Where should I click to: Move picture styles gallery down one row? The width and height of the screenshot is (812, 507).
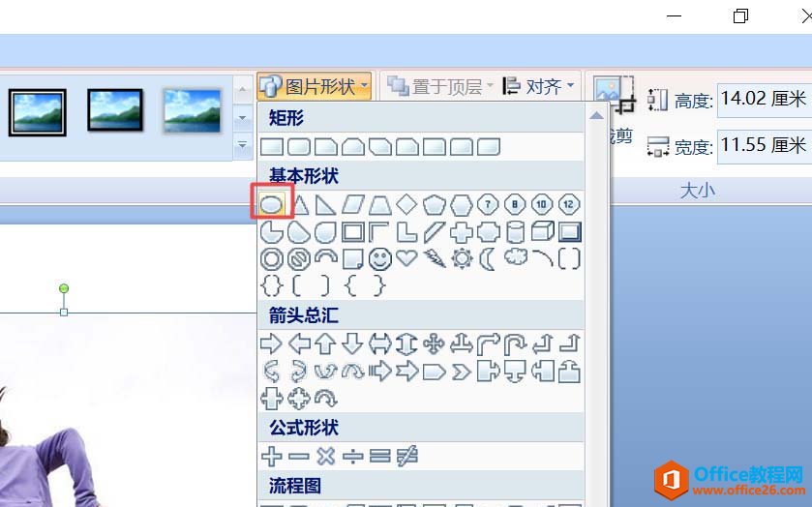pos(242,119)
